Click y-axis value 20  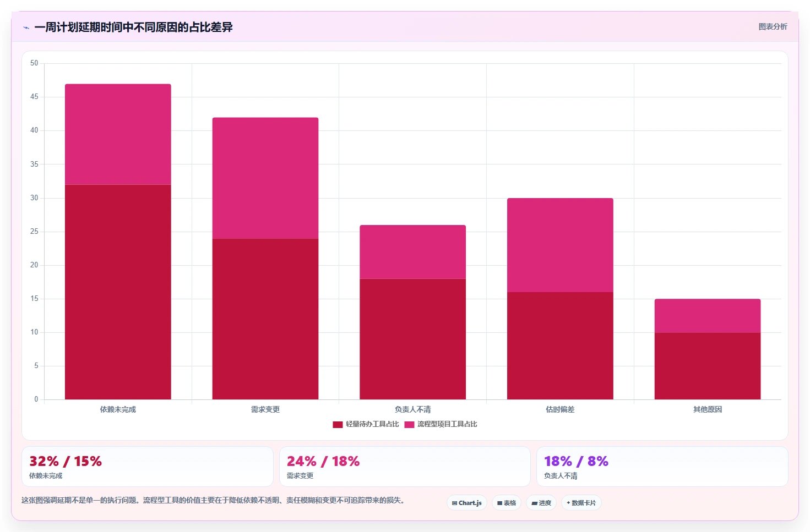34,265
